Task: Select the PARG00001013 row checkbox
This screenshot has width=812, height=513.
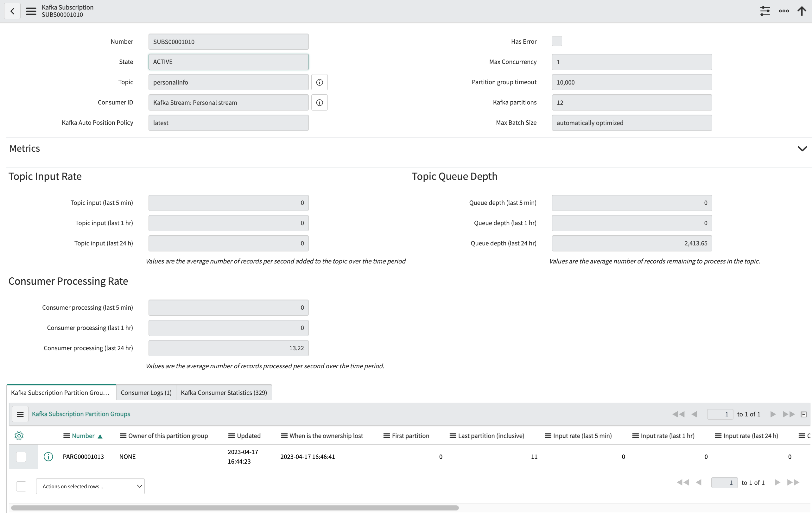Action: pos(21,457)
